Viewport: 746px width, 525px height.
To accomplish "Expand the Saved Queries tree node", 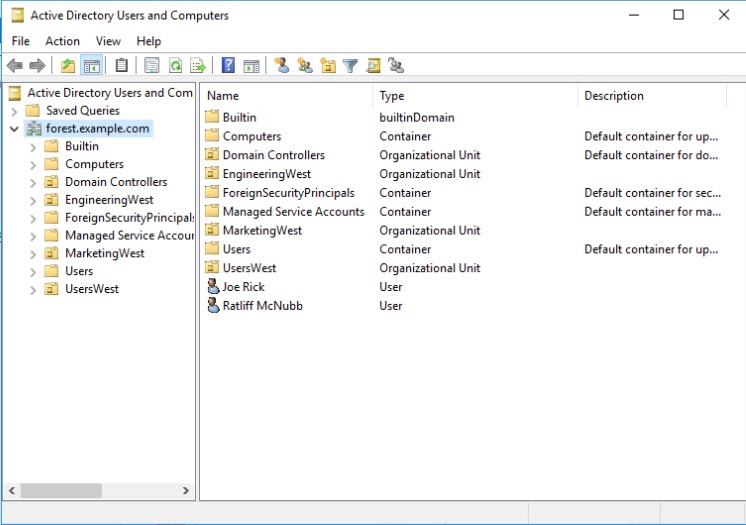I will (14, 111).
